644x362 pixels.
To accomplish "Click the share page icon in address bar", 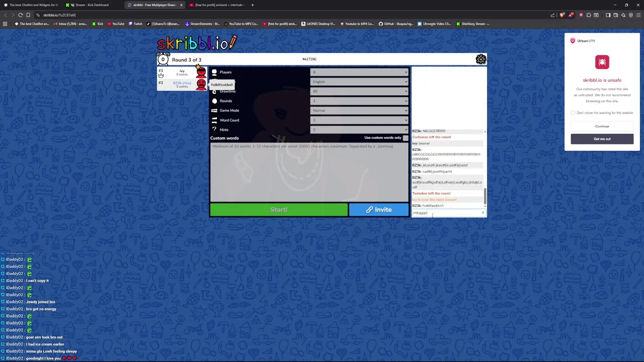I will pos(552,15).
